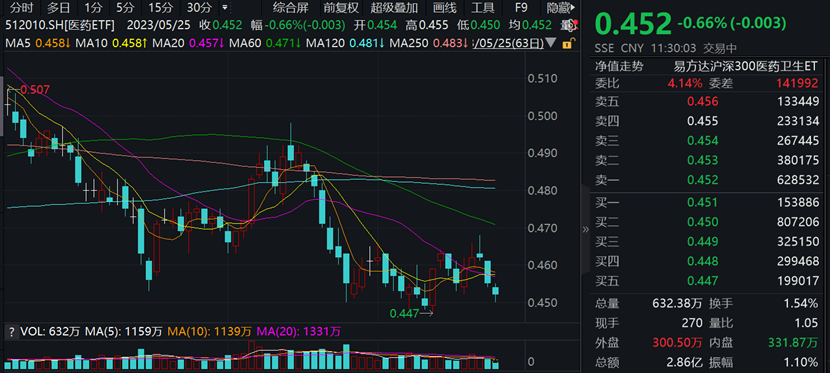Click 隐藏 to hide the side panel
Image resolution: width=830 pixels, height=373 pixels.
(x=561, y=7)
